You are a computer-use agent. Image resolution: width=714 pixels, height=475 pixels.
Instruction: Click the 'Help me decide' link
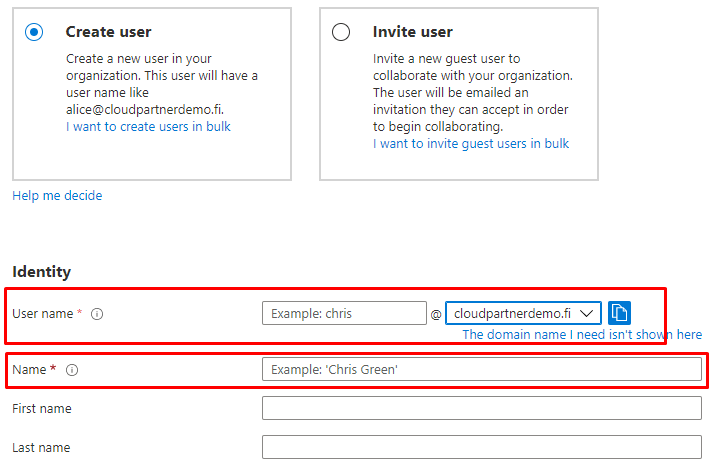[57, 196]
